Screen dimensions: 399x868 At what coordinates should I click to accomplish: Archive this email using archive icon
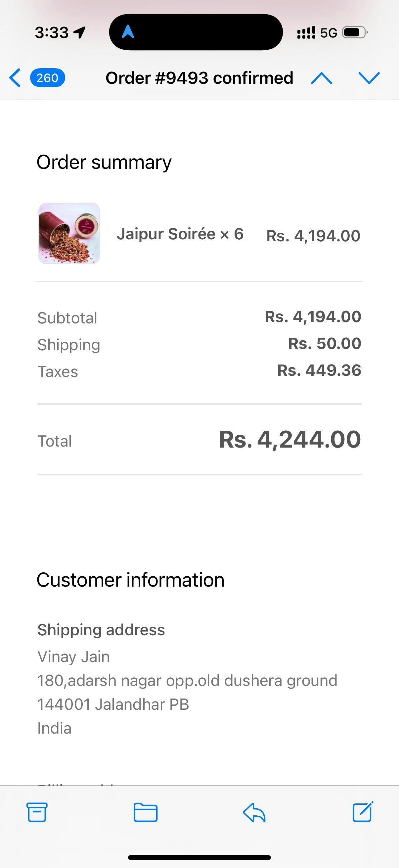(37, 812)
